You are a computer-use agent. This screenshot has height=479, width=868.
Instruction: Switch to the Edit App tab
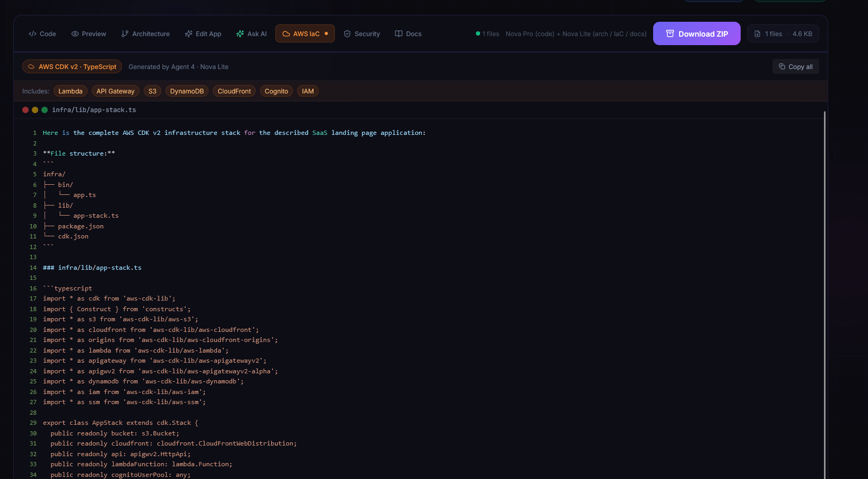(x=203, y=34)
